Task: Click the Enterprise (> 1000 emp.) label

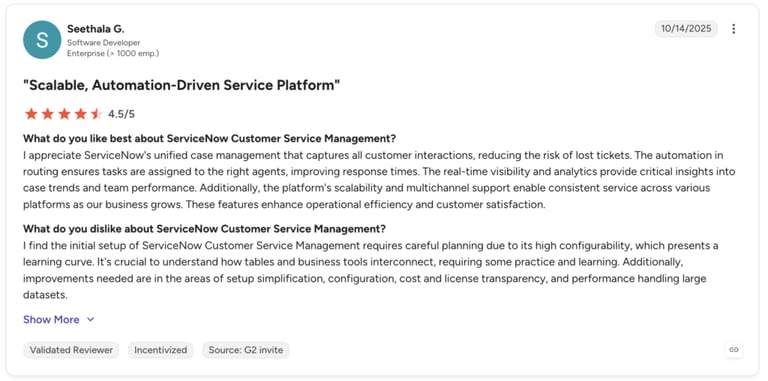Action: pyautogui.click(x=113, y=53)
